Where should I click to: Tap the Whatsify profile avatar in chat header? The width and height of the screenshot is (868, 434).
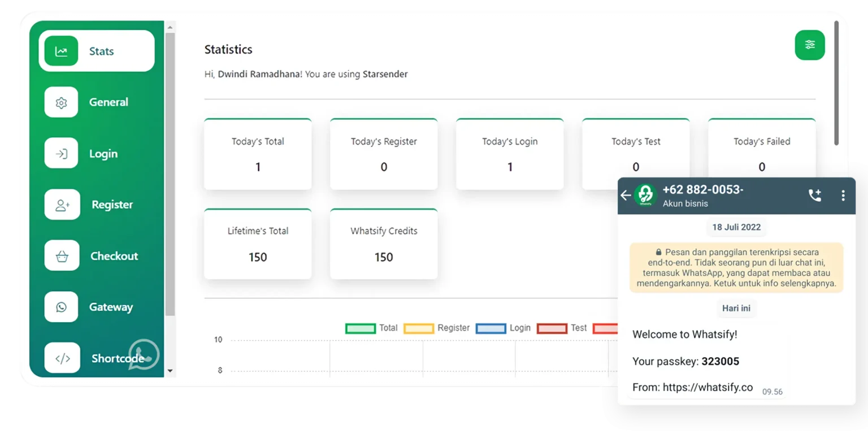[645, 196]
